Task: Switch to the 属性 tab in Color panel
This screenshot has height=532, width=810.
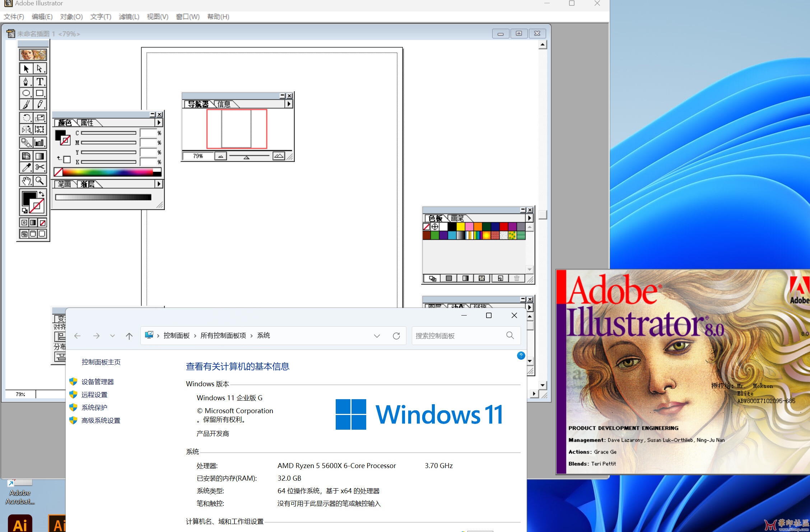Action: click(x=87, y=123)
